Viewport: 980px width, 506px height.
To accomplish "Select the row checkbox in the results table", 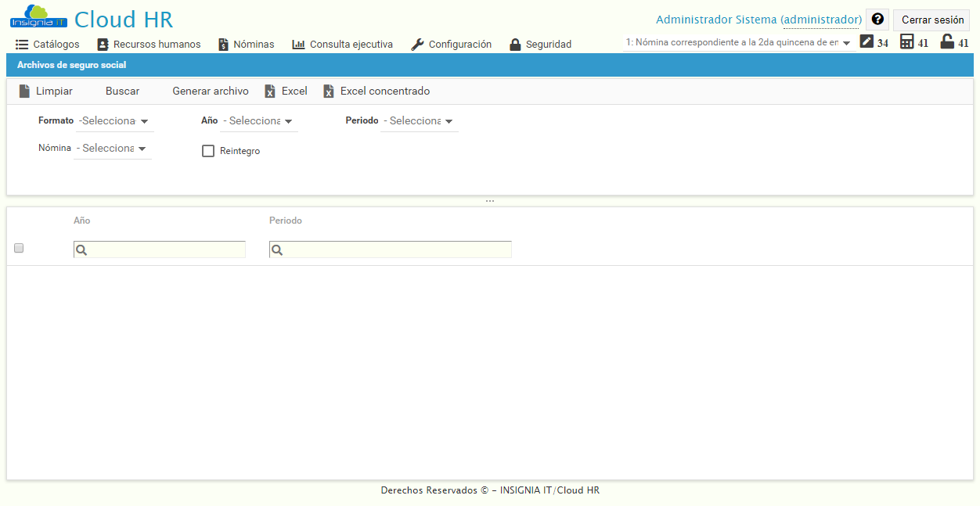I will pos(18,248).
